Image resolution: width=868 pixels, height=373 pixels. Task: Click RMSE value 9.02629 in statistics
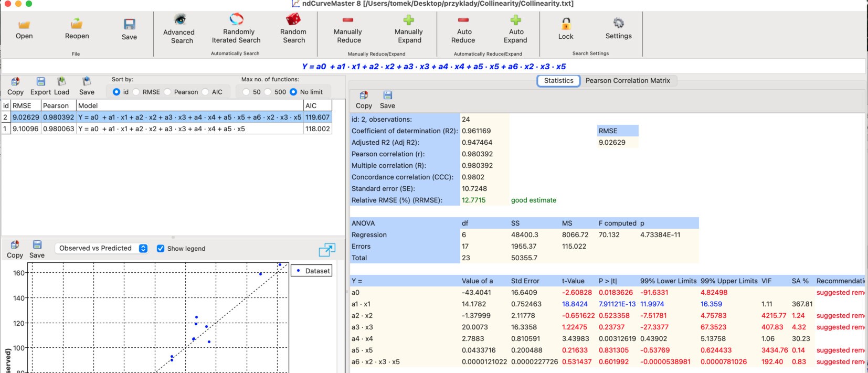[612, 142]
